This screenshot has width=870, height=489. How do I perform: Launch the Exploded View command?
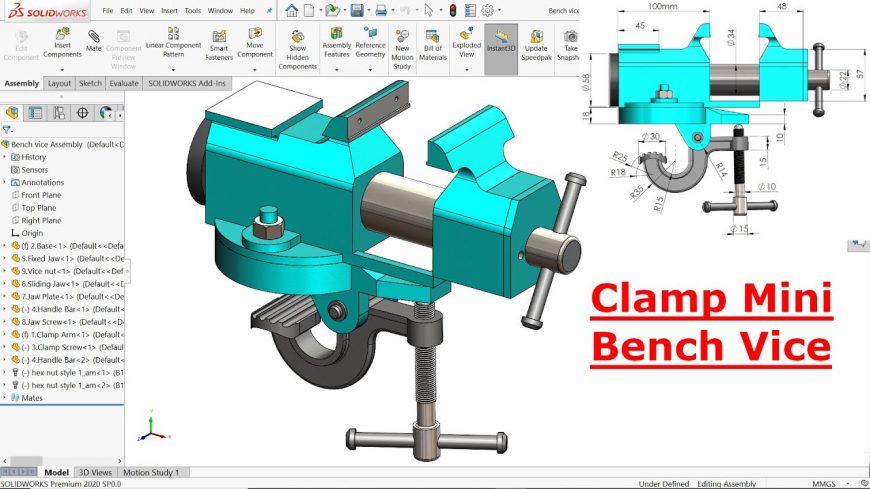pos(467,43)
